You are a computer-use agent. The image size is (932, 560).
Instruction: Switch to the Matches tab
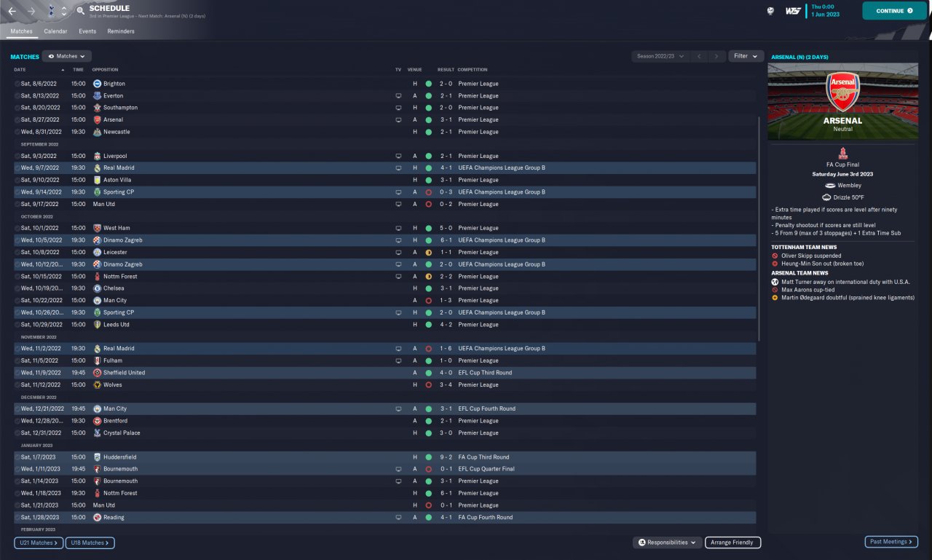tap(21, 31)
